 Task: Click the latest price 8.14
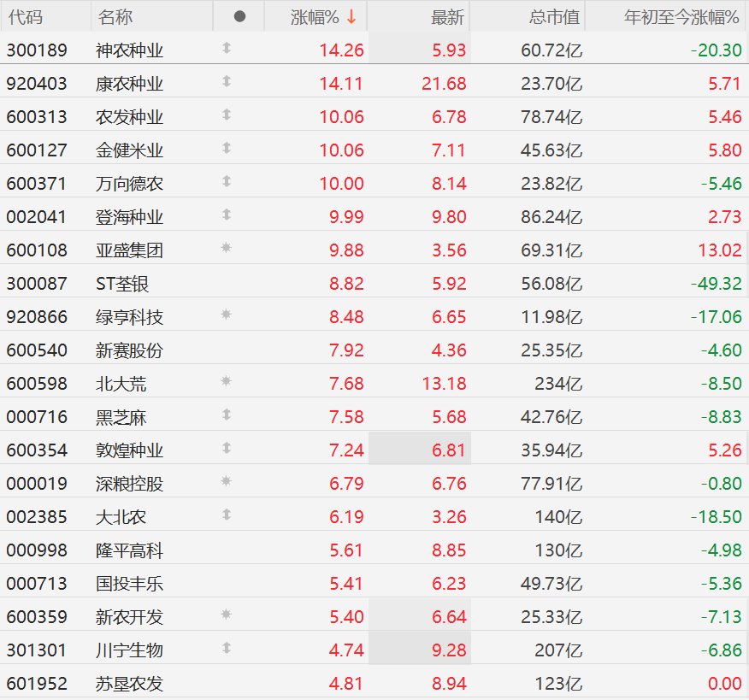coord(449,184)
